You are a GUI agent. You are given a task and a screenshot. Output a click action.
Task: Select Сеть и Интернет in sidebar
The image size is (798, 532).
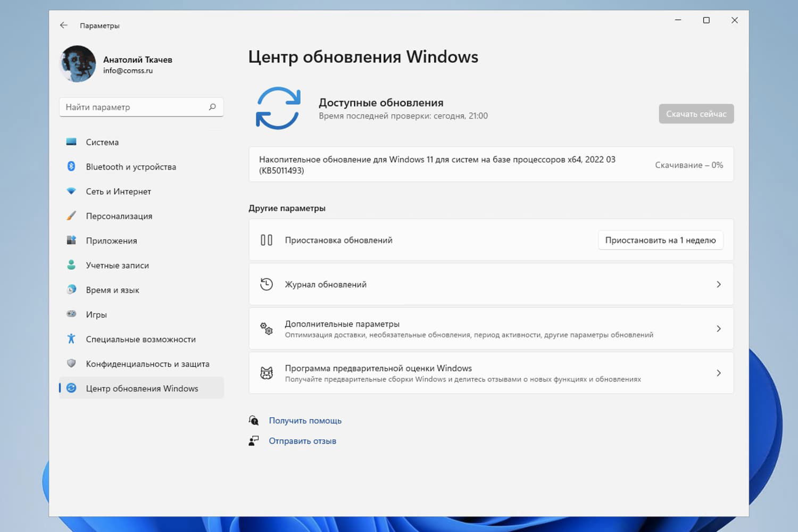click(142, 191)
